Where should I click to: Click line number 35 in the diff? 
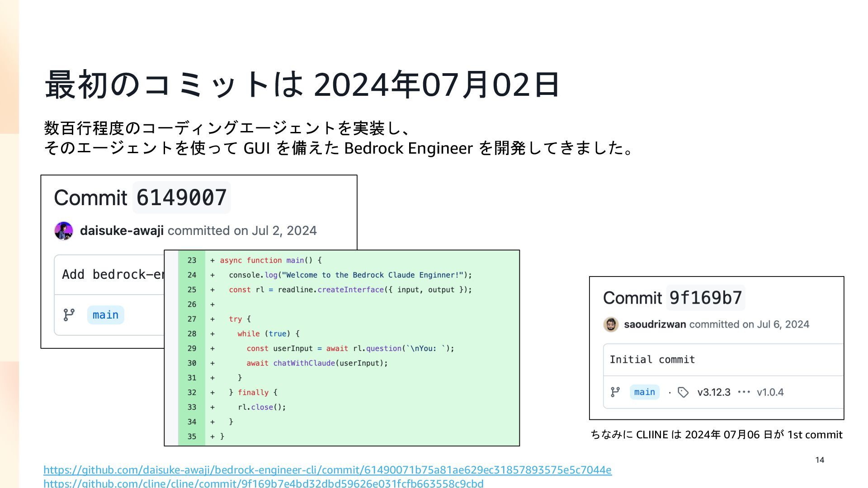point(192,436)
